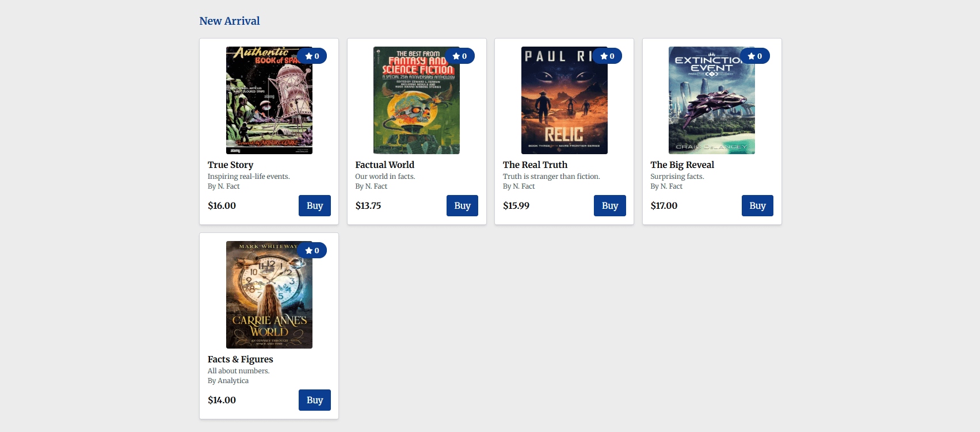This screenshot has width=980, height=432.
Task: Open the True Story title link
Action: pos(230,165)
